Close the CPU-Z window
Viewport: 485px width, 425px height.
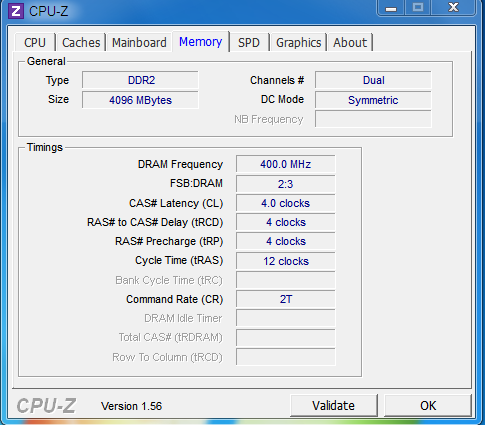click(x=453, y=8)
